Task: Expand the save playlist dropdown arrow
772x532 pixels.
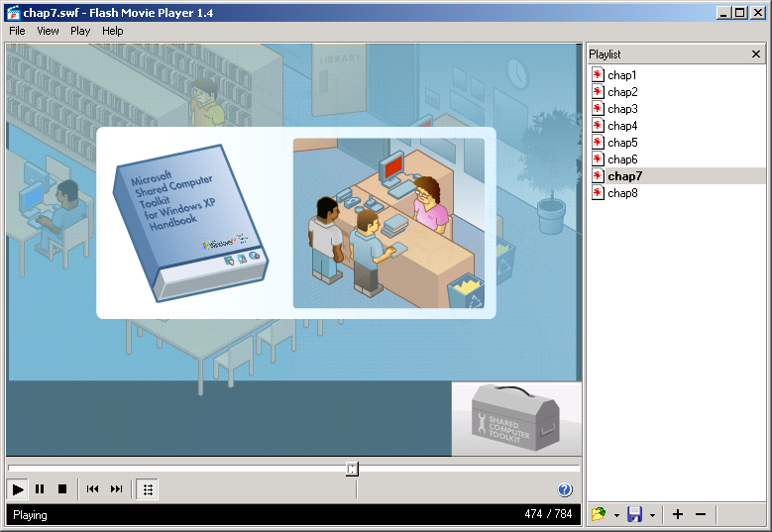Action: coord(652,515)
